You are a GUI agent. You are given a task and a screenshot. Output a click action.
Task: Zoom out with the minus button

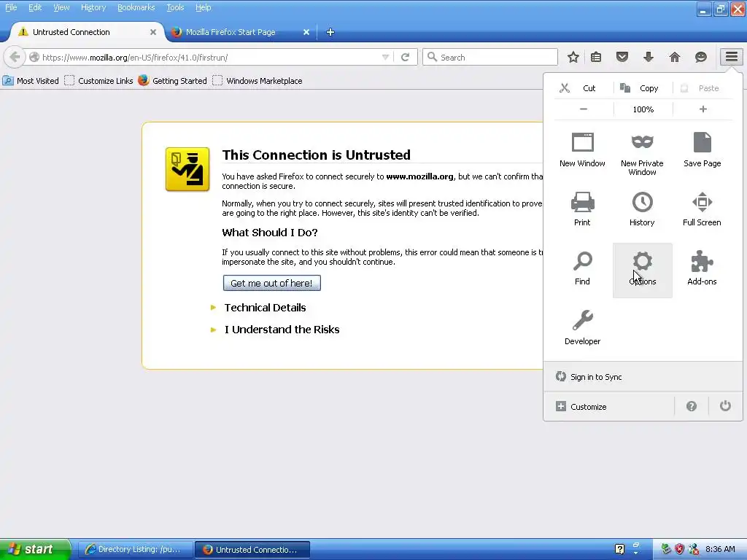pos(584,109)
